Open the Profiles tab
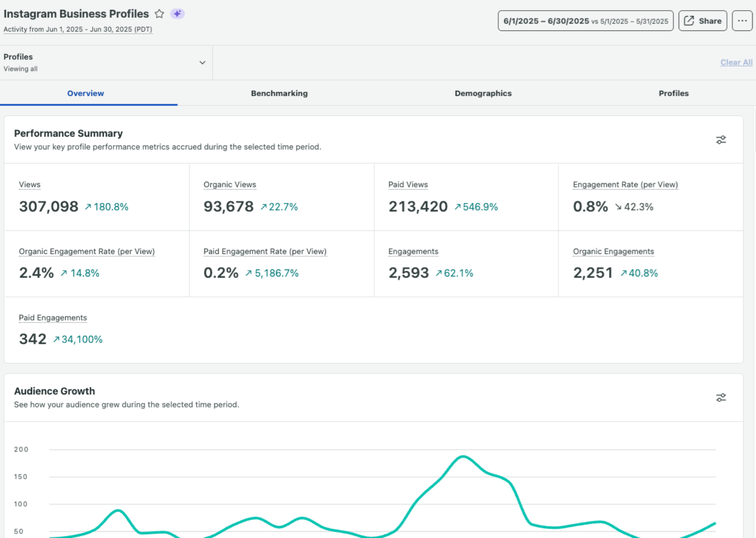 coord(674,93)
